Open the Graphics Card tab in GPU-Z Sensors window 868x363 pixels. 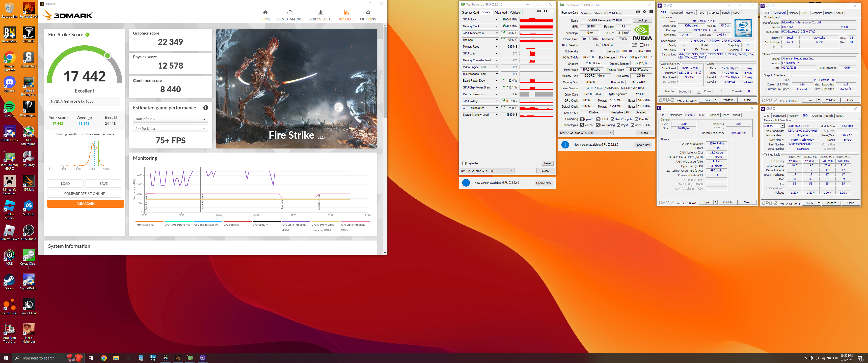coord(470,12)
